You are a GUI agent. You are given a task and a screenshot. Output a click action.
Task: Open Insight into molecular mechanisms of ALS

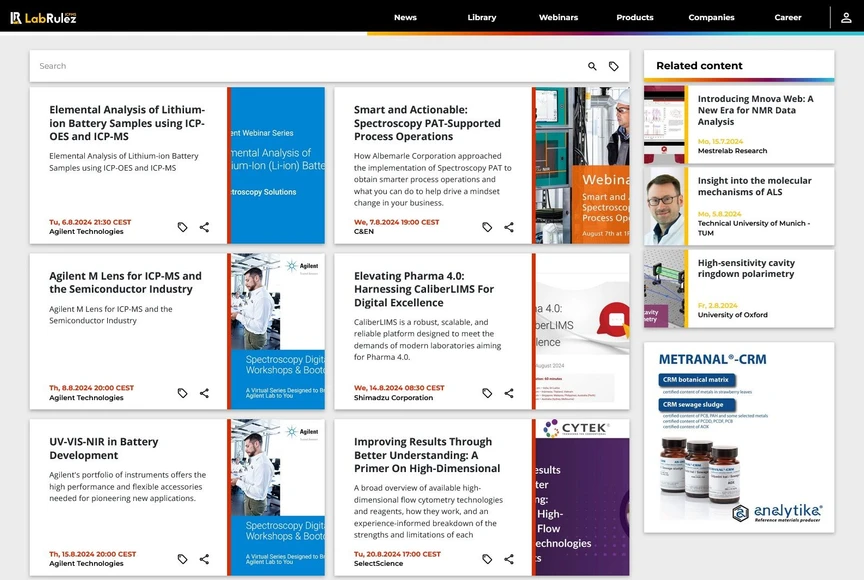(754, 186)
